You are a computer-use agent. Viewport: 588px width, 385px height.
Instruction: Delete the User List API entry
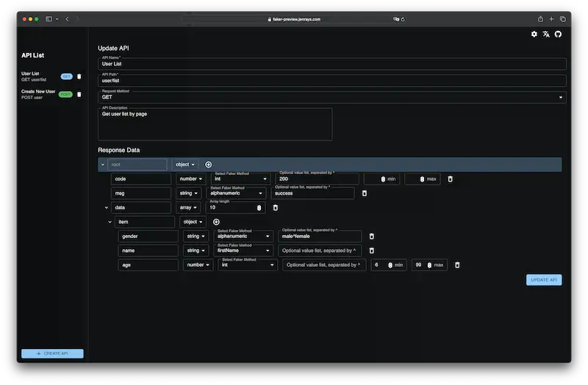click(79, 76)
